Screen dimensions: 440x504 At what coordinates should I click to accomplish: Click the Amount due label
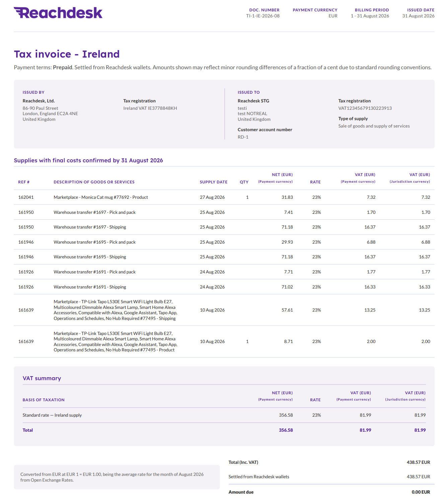click(x=241, y=492)
